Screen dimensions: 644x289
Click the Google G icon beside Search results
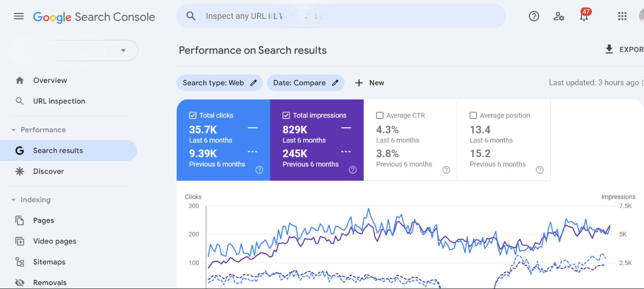20,151
